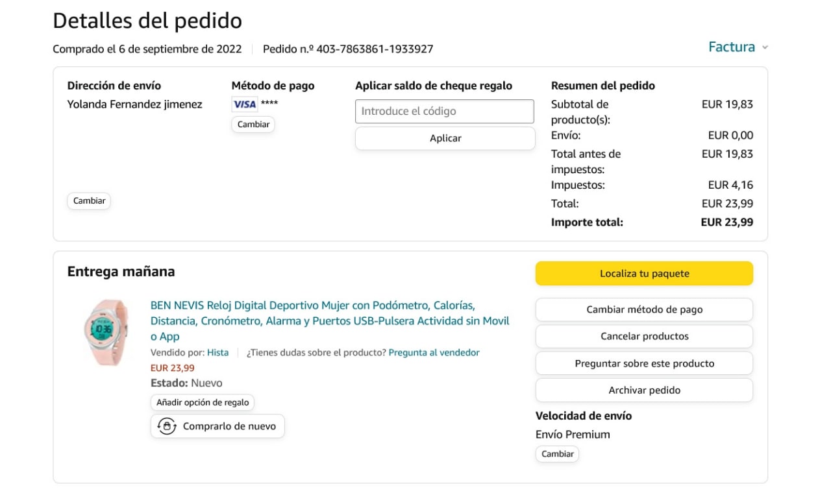Change shipping speed under Envío Premium

(x=557, y=454)
